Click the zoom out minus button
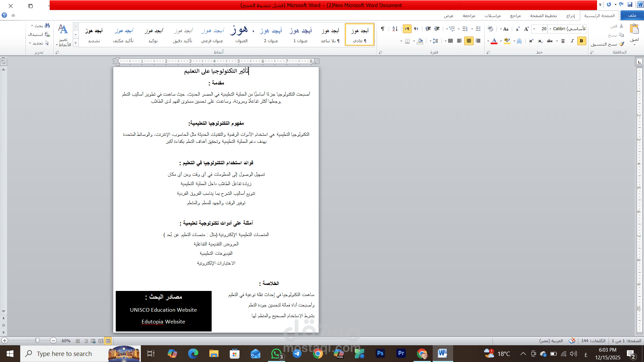 pyautogui.click(x=53, y=341)
